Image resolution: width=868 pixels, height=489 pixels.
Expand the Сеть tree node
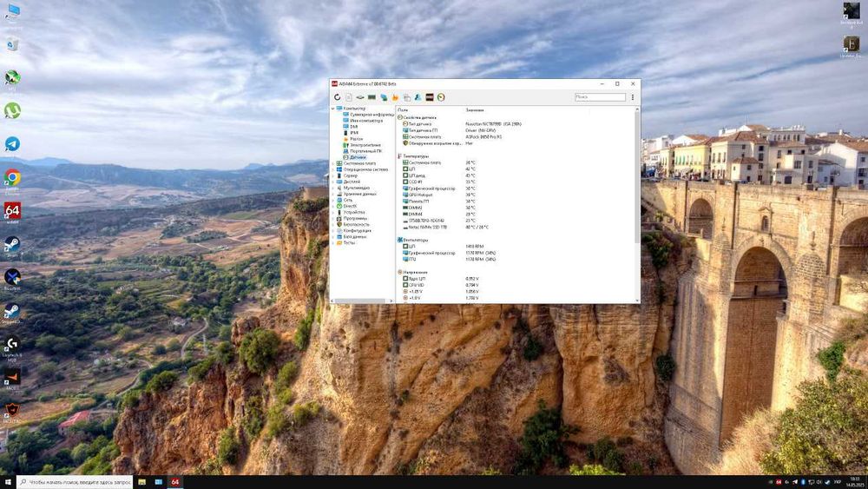[x=333, y=200]
